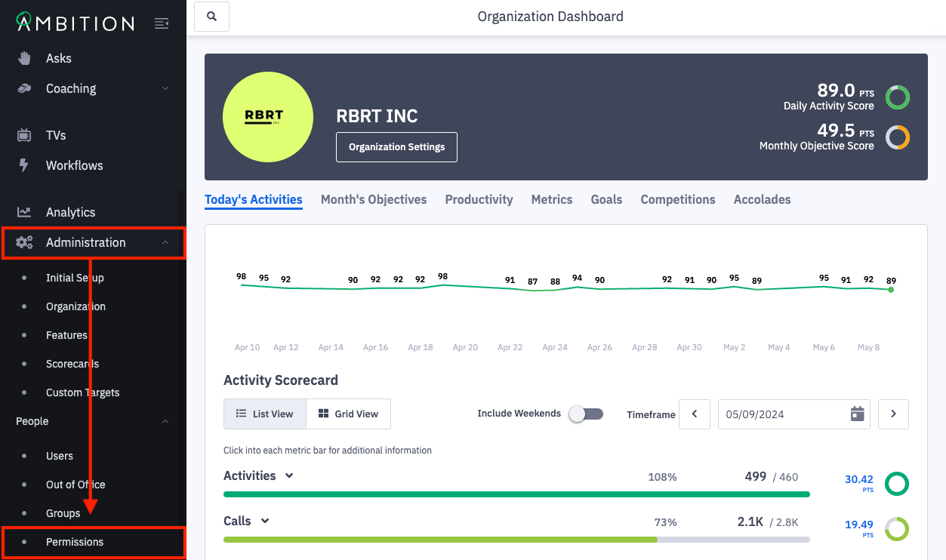Viewport: 946px width, 560px height.
Task: Click the RBRT INC organization logo
Action: click(268, 117)
